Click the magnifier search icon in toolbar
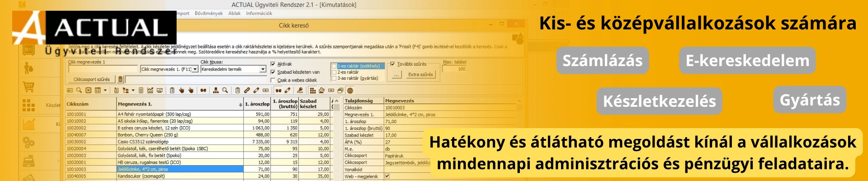868x181 pixels. pyautogui.click(x=79, y=90)
